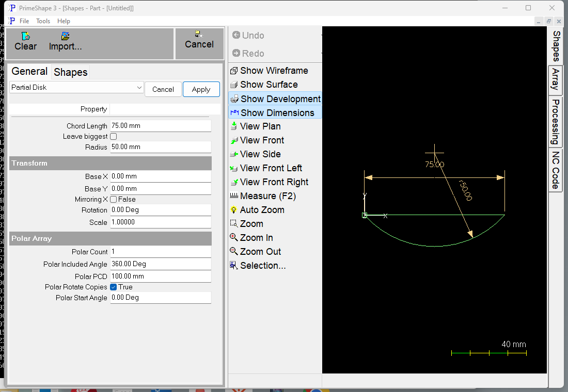Open the Tools menu
The width and height of the screenshot is (568, 392).
[43, 21]
